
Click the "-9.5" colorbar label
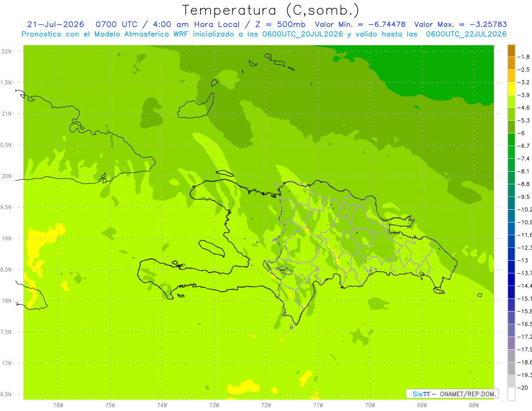coord(524,197)
